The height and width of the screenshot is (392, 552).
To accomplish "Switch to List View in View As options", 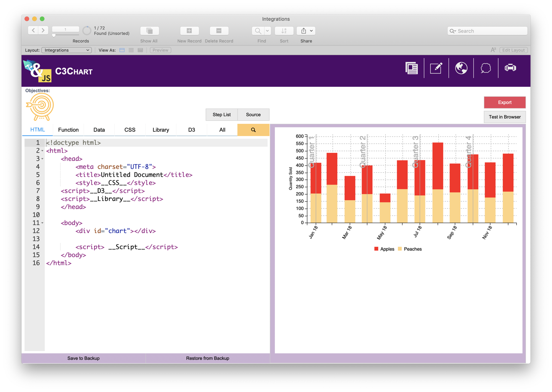I will coord(131,50).
